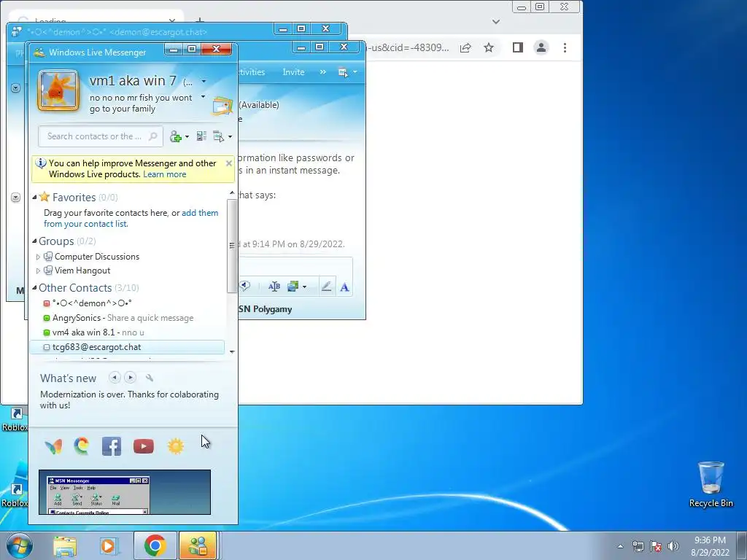Screen dimensions: 747x560
Task: Click the nudge icon in conversation toolbar
Action: point(245,286)
